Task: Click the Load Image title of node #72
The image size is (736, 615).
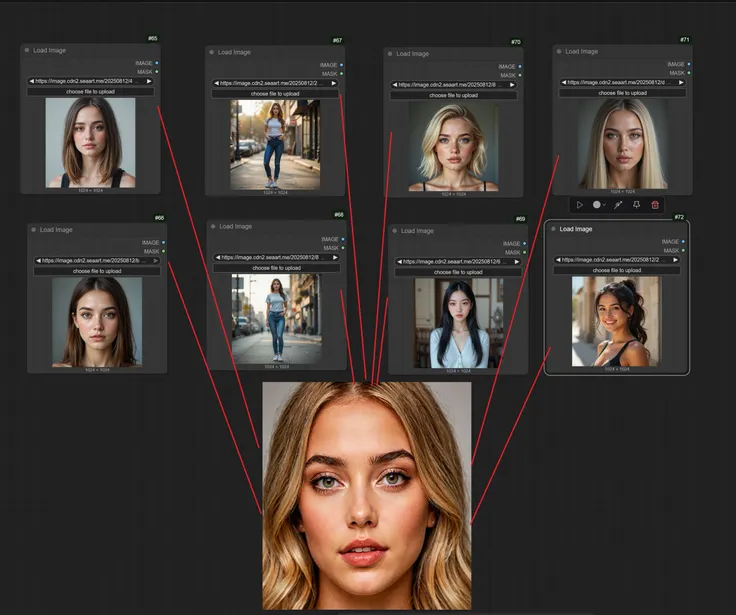Action: pyautogui.click(x=576, y=229)
